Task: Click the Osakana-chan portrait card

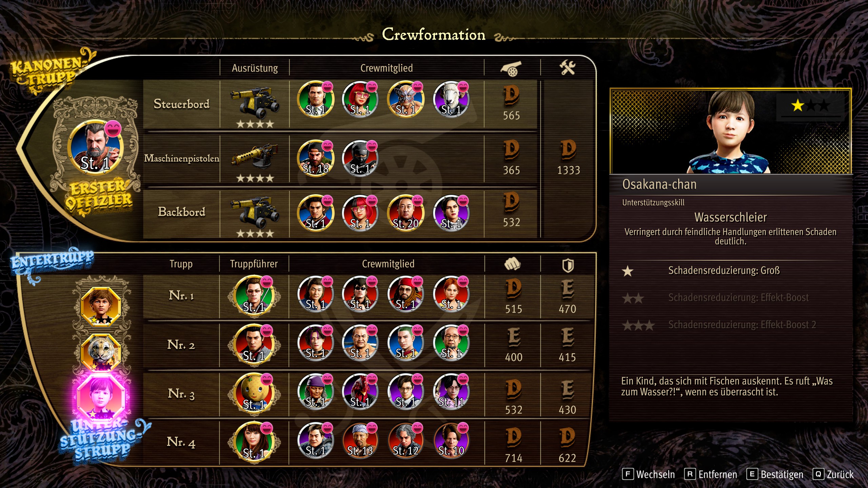Action: [x=731, y=131]
